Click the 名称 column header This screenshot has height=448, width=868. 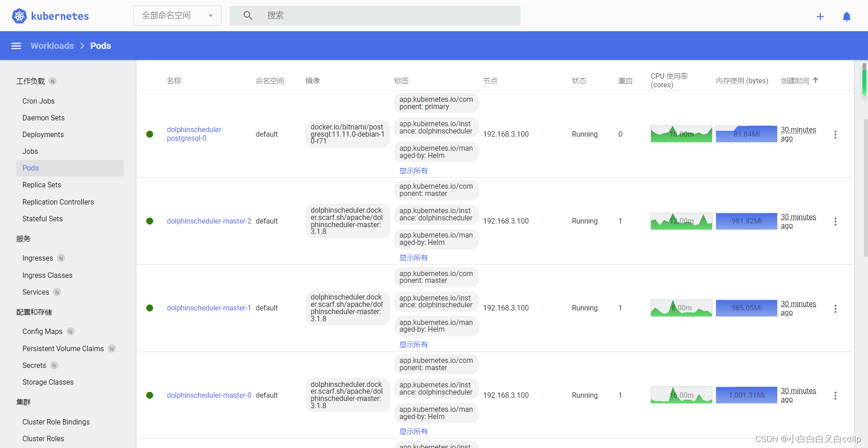point(174,81)
